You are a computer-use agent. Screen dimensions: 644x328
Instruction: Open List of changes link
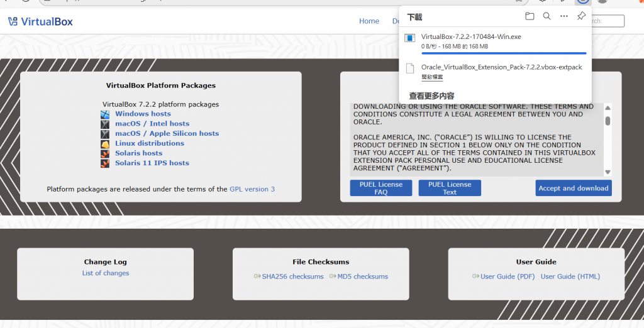106,273
